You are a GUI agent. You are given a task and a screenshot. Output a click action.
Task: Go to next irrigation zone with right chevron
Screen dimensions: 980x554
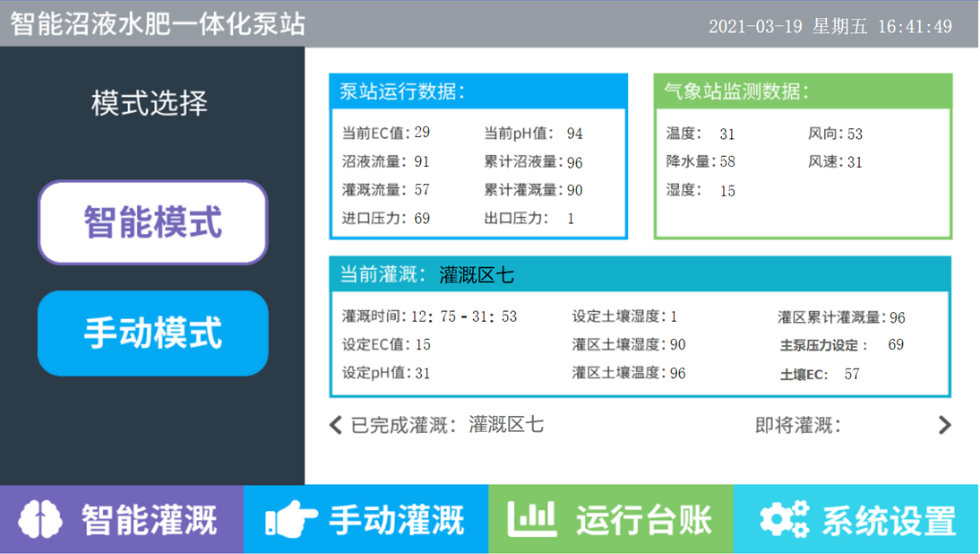[x=944, y=425]
